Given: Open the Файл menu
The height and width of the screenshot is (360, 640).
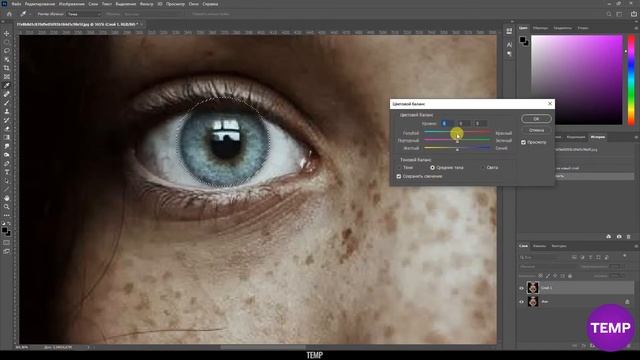Looking at the screenshot, I should click(16, 4).
